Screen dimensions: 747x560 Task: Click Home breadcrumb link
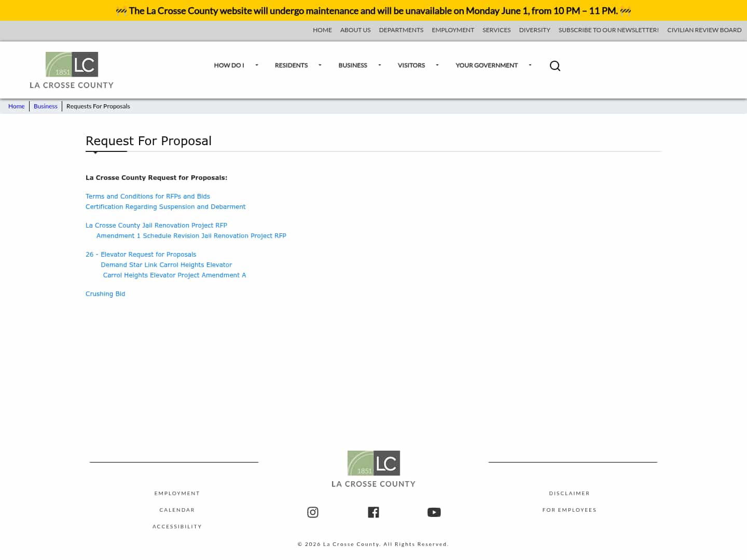(17, 106)
